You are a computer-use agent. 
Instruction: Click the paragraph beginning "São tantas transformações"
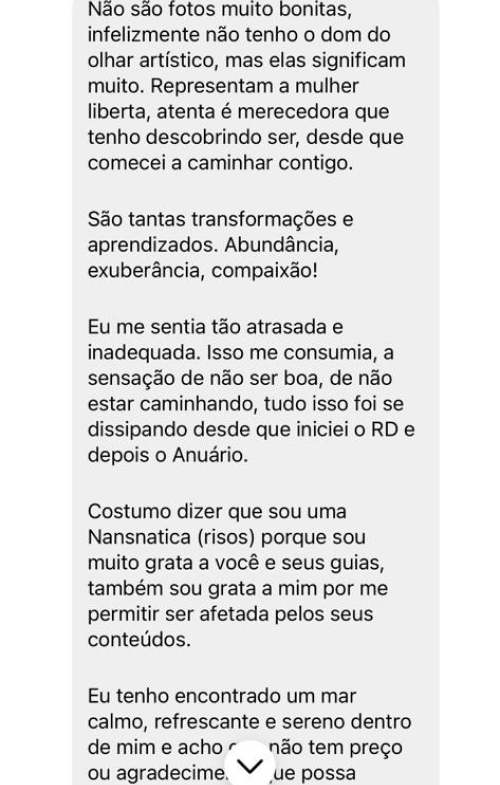pos(220,245)
